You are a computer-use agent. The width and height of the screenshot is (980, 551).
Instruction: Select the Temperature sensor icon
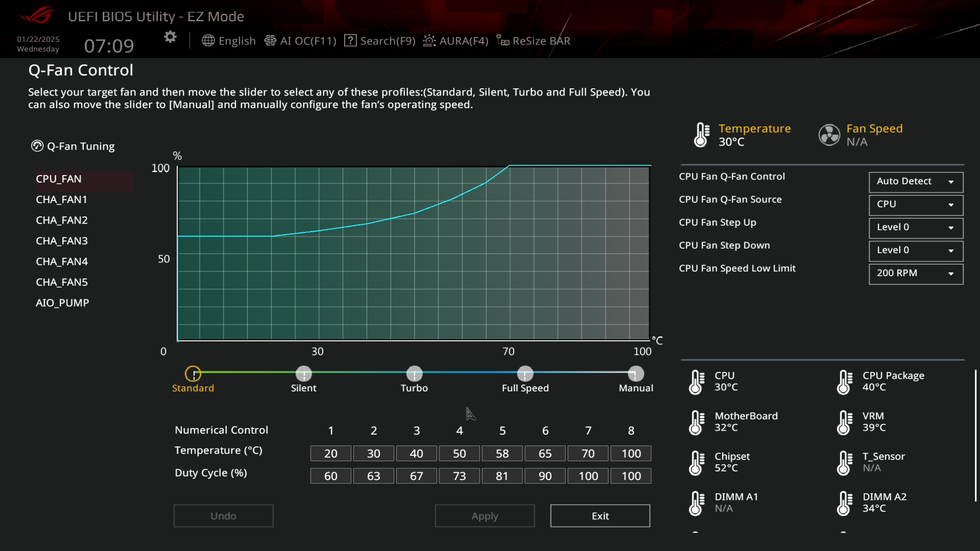700,135
